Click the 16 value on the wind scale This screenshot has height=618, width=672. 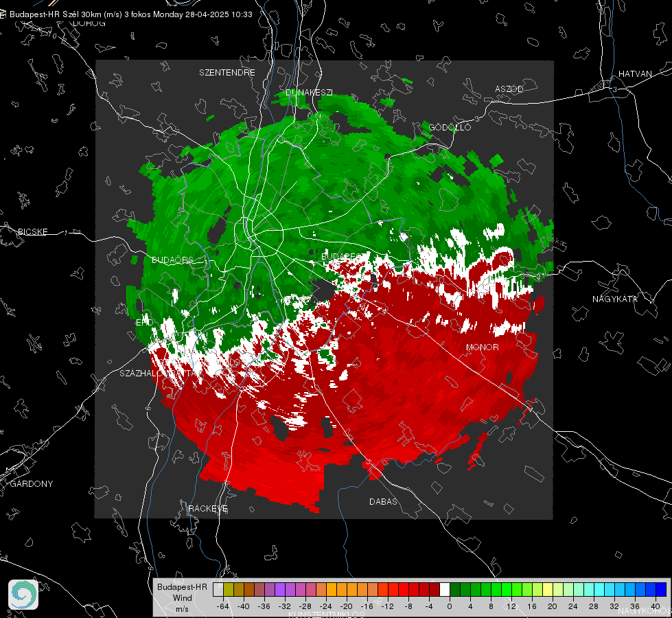point(532,606)
